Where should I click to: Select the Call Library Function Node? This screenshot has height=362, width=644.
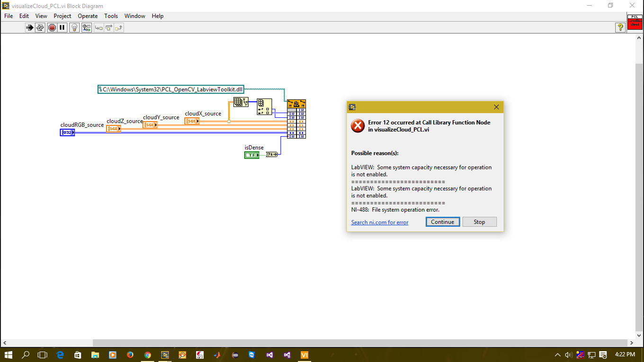[296, 119]
